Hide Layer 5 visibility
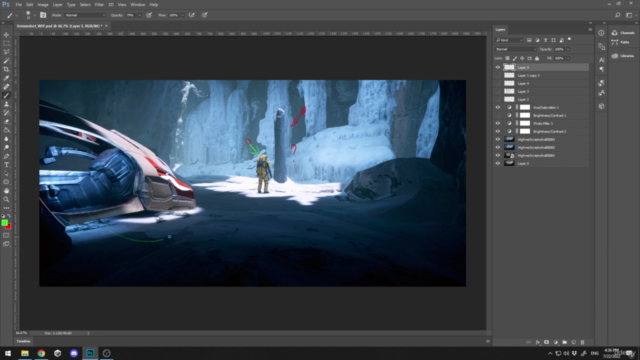Viewport: 640px width, 360px height. [498, 67]
